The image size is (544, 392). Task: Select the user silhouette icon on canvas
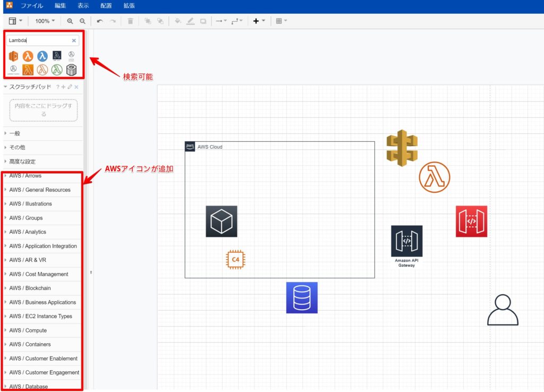[x=503, y=310]
